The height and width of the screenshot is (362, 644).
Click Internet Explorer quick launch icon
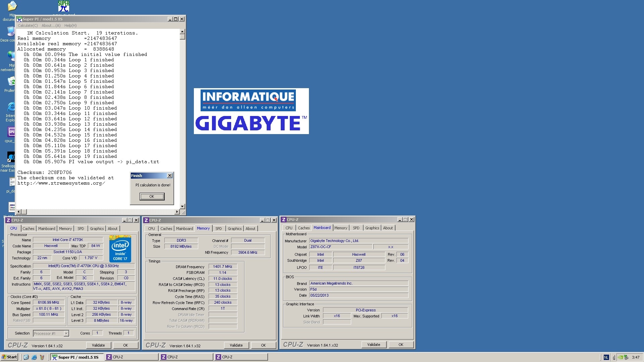34,357
